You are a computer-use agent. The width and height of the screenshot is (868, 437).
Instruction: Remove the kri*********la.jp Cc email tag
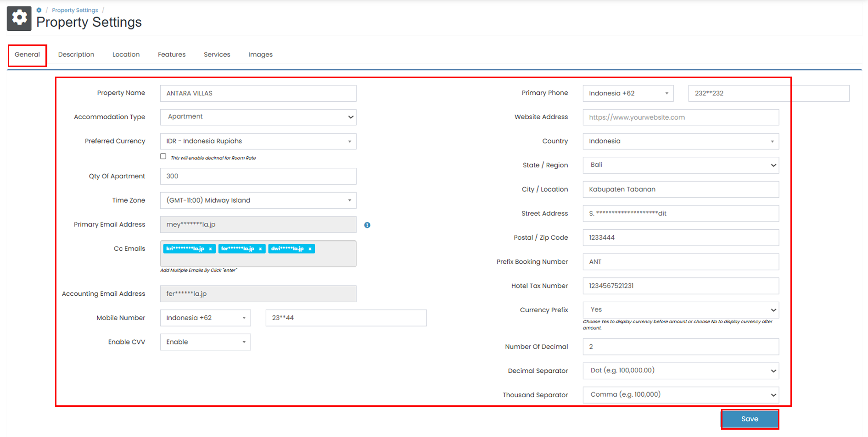tap(211, 249)
